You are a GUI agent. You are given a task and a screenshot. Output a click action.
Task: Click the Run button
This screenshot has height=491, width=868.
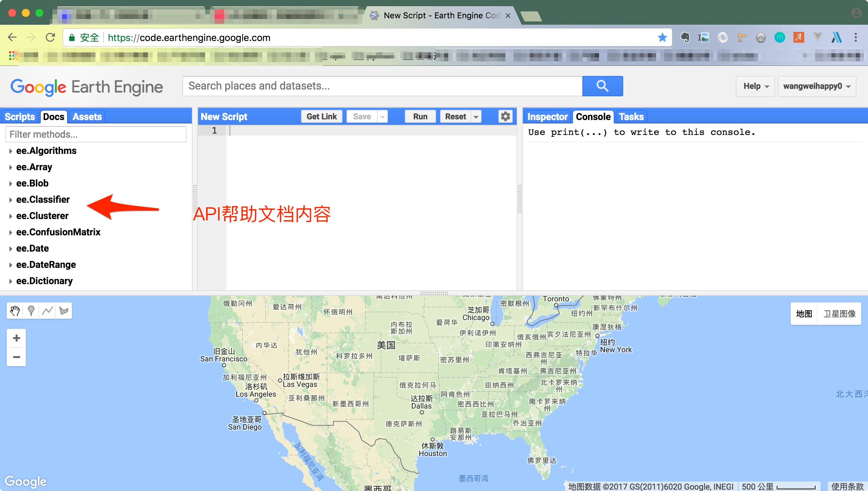(x=420, y=116)
